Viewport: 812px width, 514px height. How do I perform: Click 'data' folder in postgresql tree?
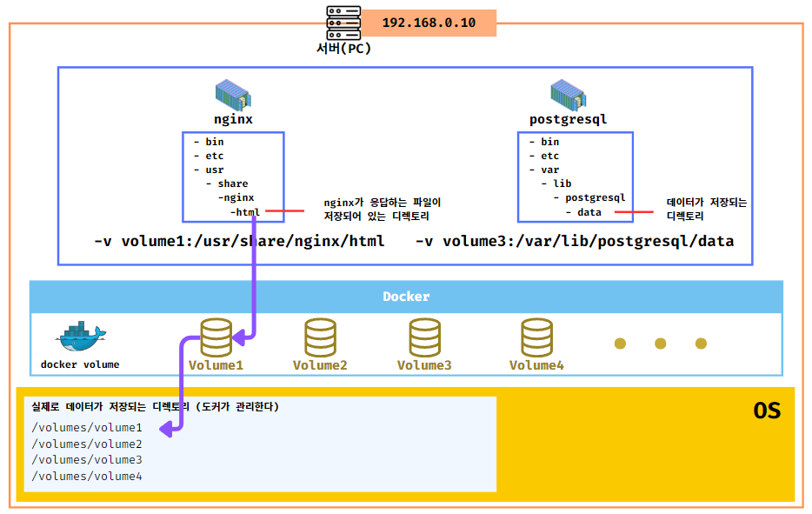pos(589,212)
